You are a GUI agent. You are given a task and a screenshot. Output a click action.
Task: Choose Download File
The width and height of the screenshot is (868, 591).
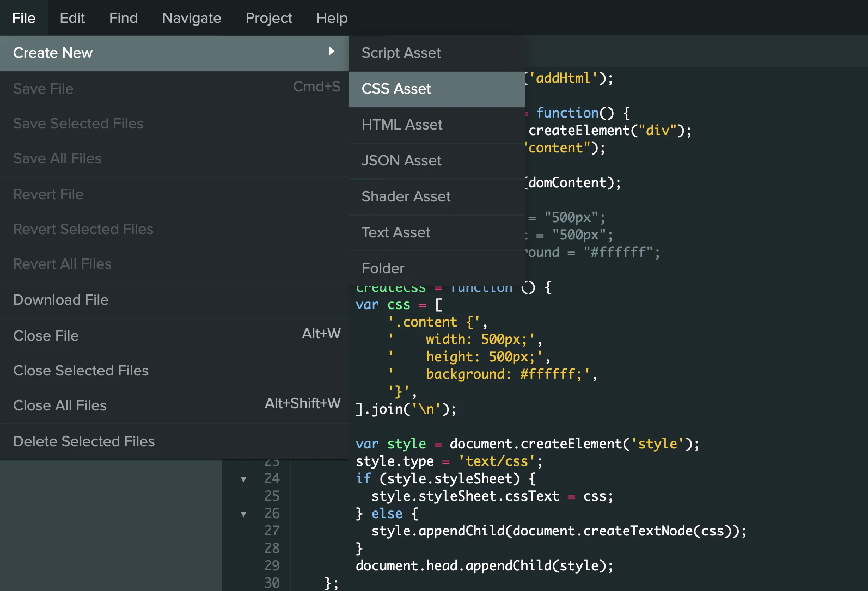(174, 300)
